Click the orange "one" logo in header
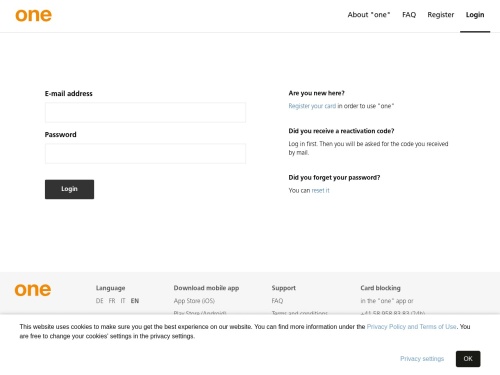 (34, 15)
